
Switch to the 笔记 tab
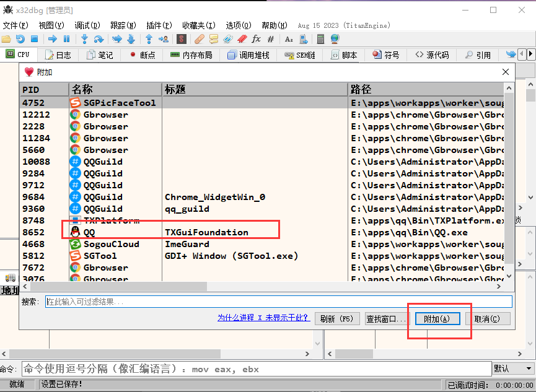coord(100,55)
